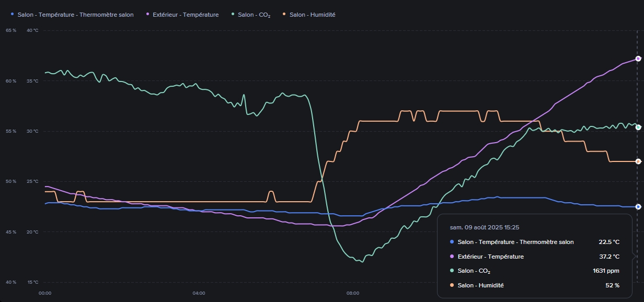
Task: Click the 04:00 time axis label
Action: (x=199, y=293)
